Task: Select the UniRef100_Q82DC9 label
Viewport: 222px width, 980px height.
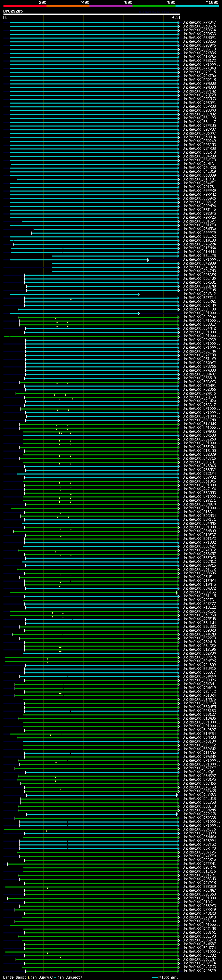Action: point(199,454)
